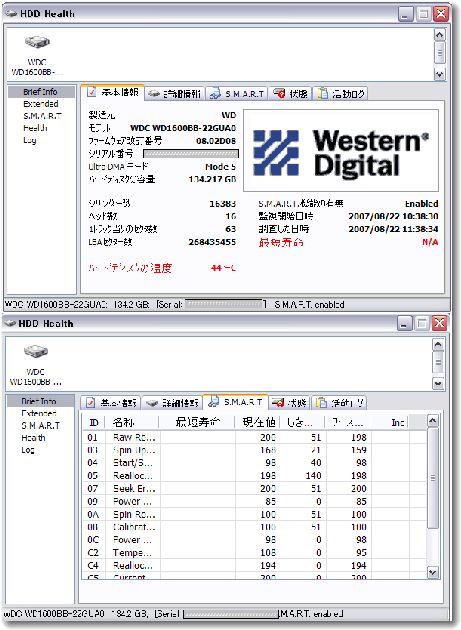This screenshot has width=461, height=630.
Task: Select row 07 Seek Er... in SMART table
Action: 255,489
